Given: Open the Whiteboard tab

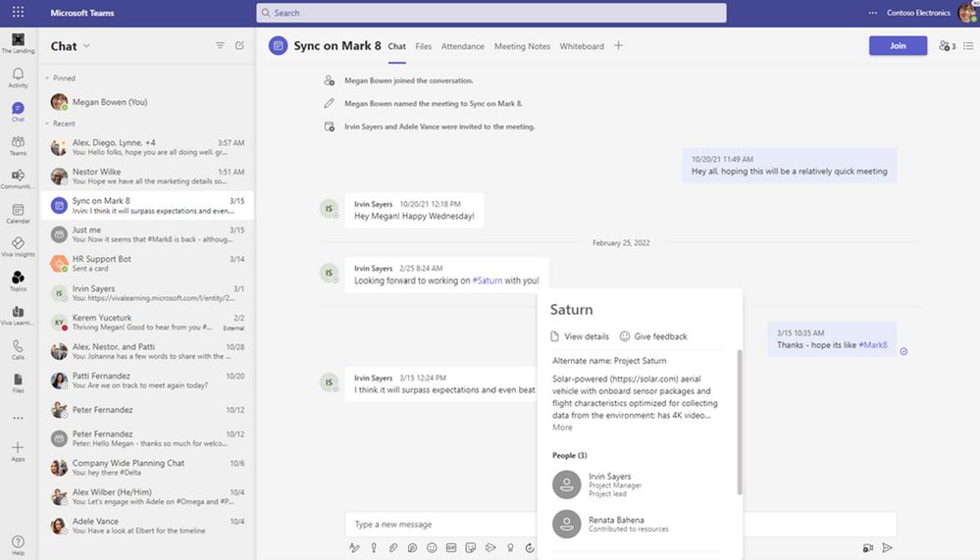Looking at the screenshot, I should pos(582,46).
